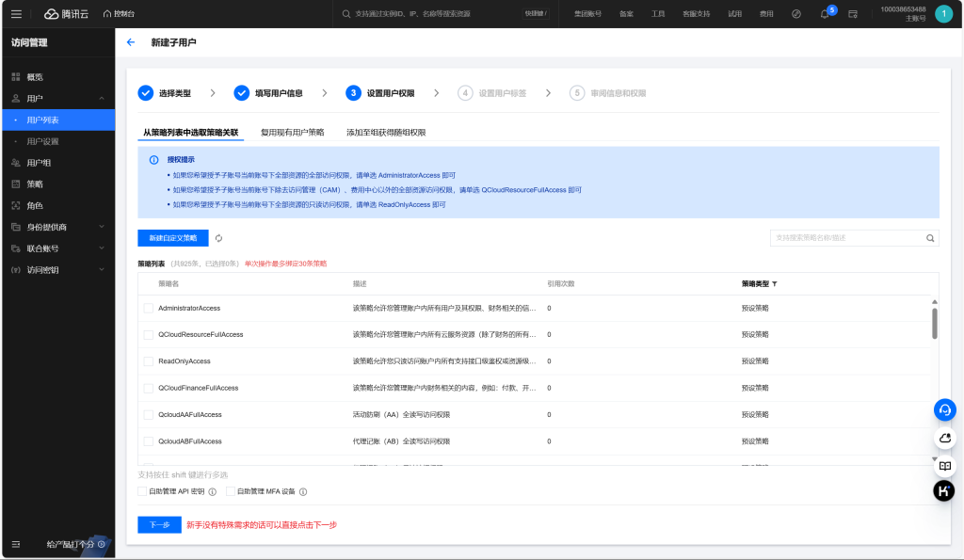Click the policy list vertical scrollbar

pos(934,323)
